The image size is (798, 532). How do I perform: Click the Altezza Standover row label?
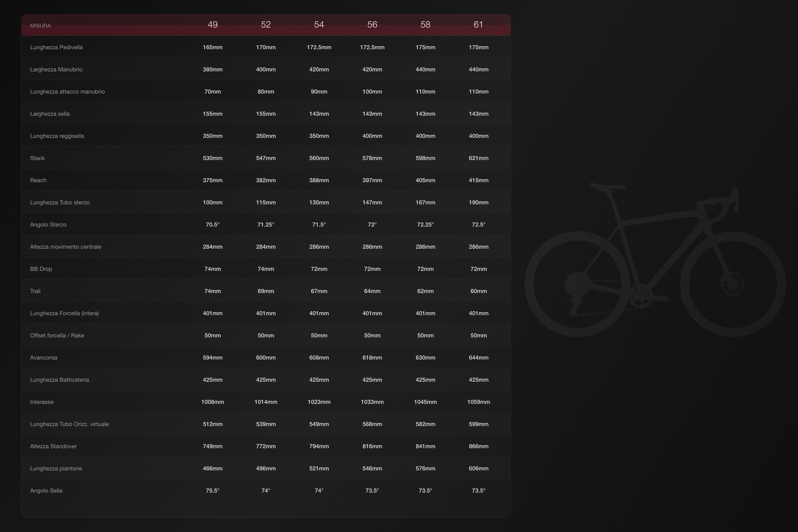click(x=53, y=446)
